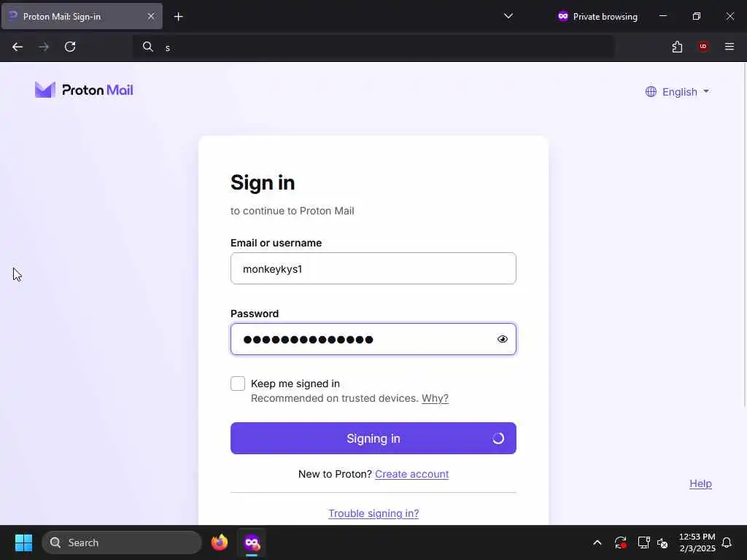
Task: Launch Firefox from the taskbar
Action: click(x=219, y=542)
